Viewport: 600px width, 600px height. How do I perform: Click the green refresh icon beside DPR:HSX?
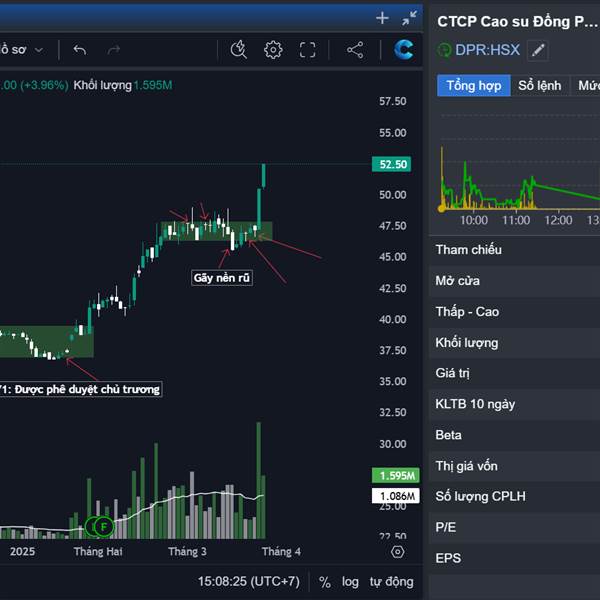[444, 50]
